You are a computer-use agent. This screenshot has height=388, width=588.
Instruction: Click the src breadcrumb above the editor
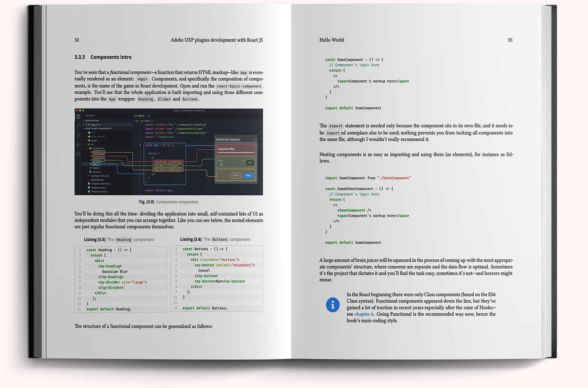coord(136,121)
